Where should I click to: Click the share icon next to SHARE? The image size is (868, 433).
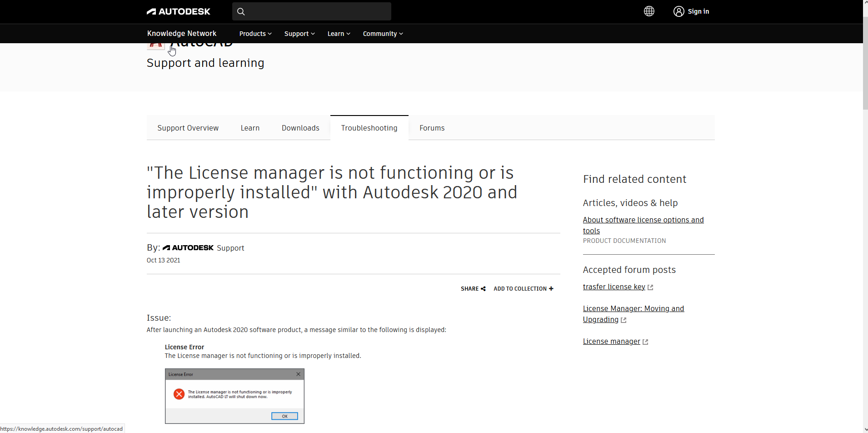[x=483, y=289]
